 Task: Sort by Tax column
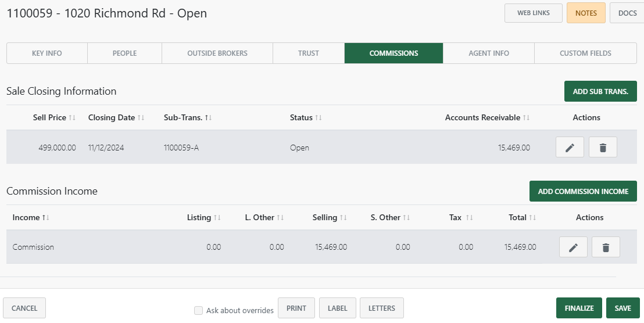(461, 217)
